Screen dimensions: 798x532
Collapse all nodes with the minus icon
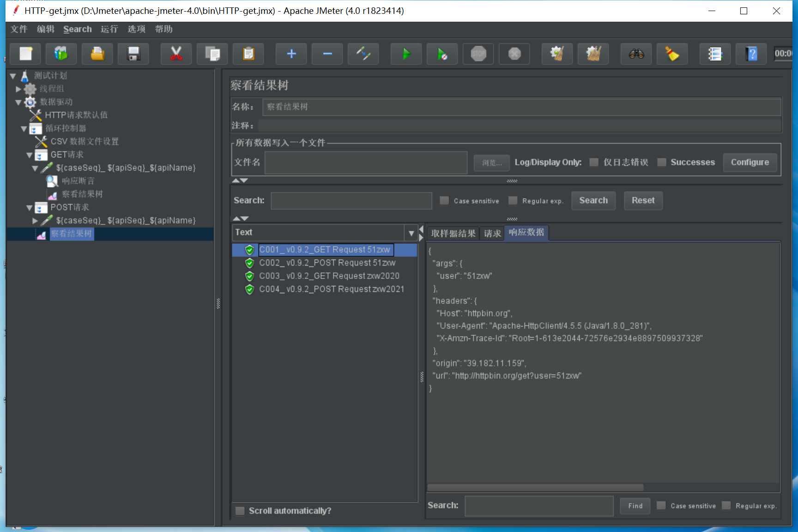pyautogui.click(x=327, y=54)
